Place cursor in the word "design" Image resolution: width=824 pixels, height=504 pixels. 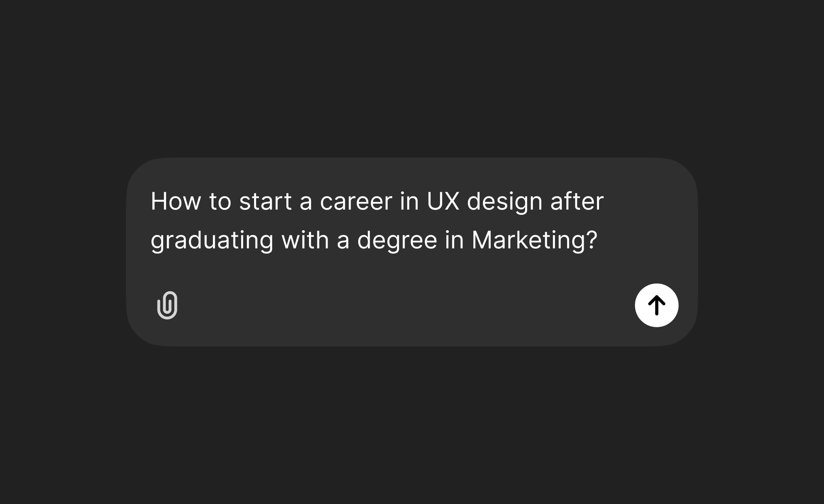pyautogui.click(x=504, y=201)
